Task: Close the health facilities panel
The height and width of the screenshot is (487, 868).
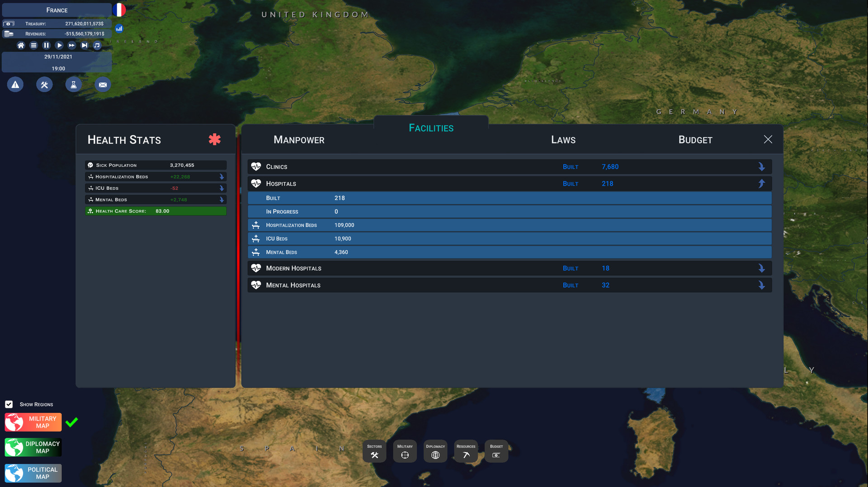Action: (768, 139)
